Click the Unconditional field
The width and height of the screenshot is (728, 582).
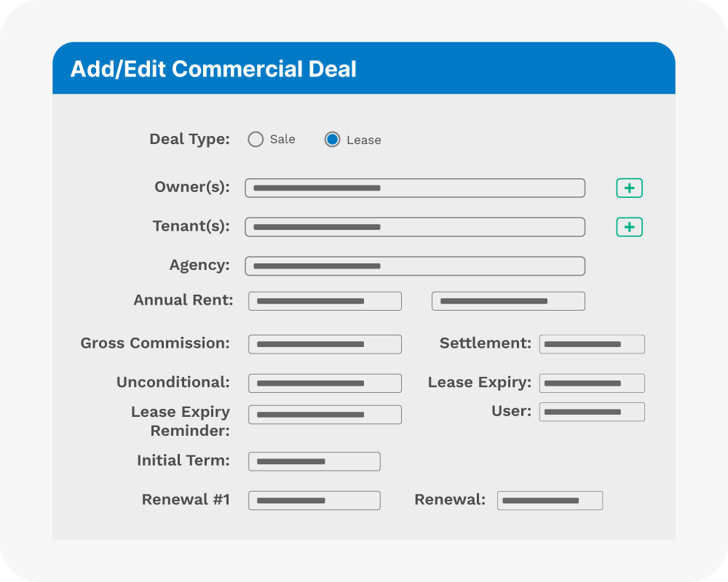coord(325,383)
